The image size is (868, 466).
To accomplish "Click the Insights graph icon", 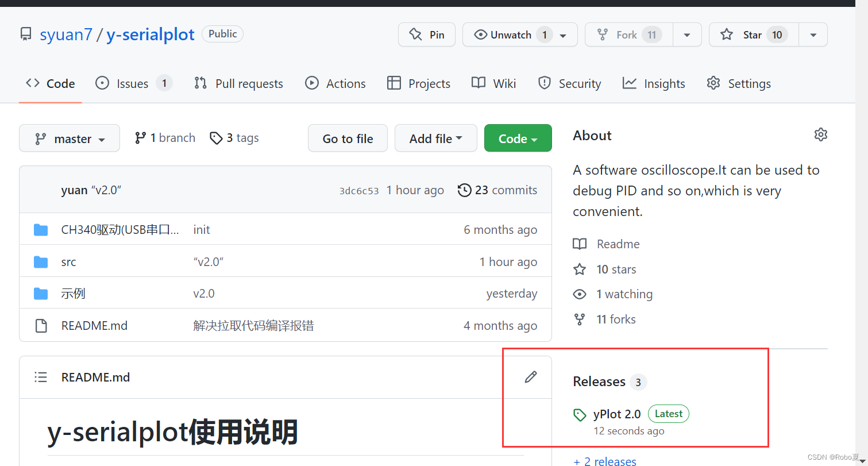I will pos(630,83).
